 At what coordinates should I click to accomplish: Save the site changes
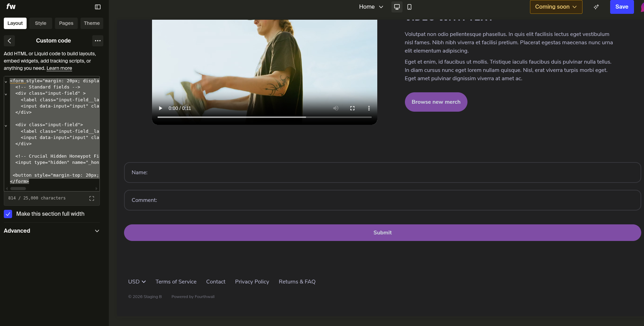point(622,7)
